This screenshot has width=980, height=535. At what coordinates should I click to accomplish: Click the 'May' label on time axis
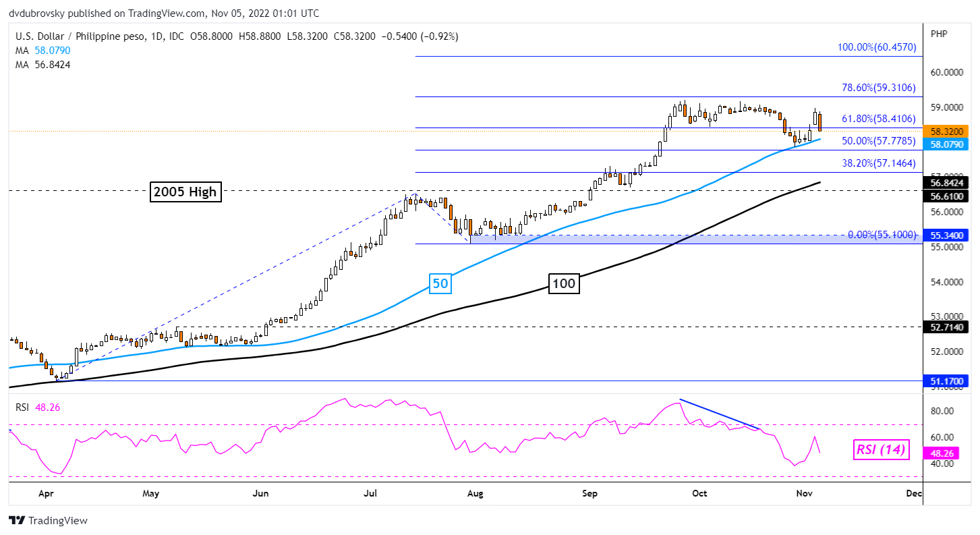coord(151,494)
